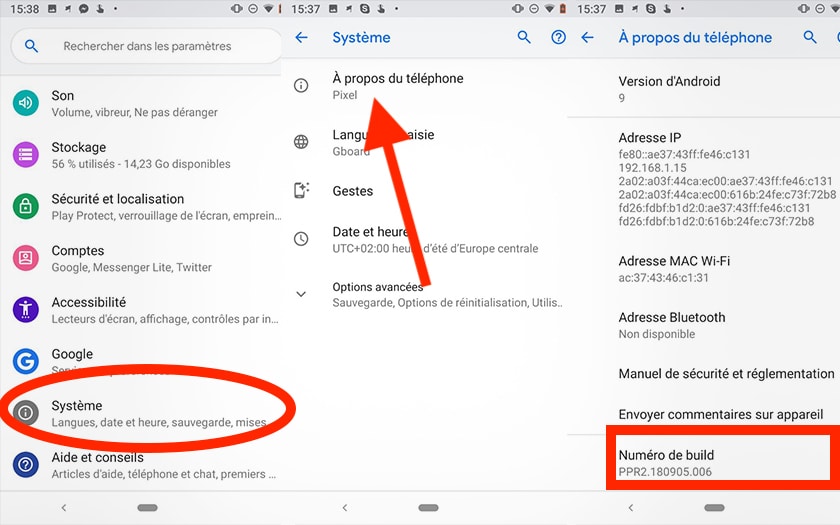
Task: Go back from the Système screen
Action: coord(302,38)
